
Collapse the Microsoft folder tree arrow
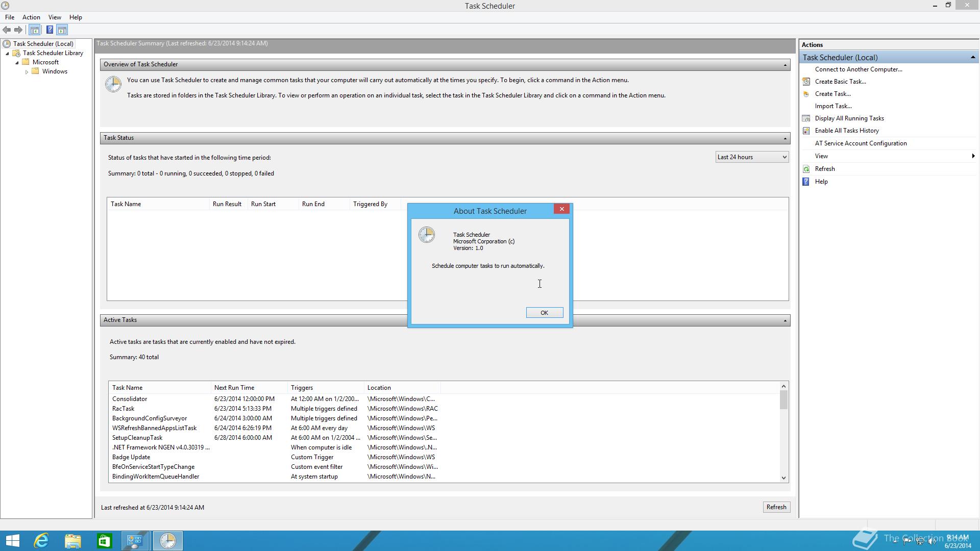pos(17,63)
